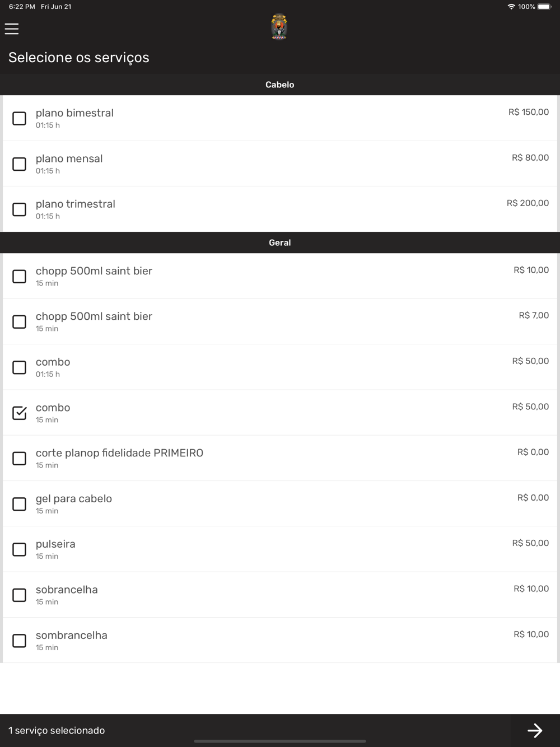Viewport: 560px width, 747px height.
Task: Proceed with the next arrow icon
Action: coord(535,730)
